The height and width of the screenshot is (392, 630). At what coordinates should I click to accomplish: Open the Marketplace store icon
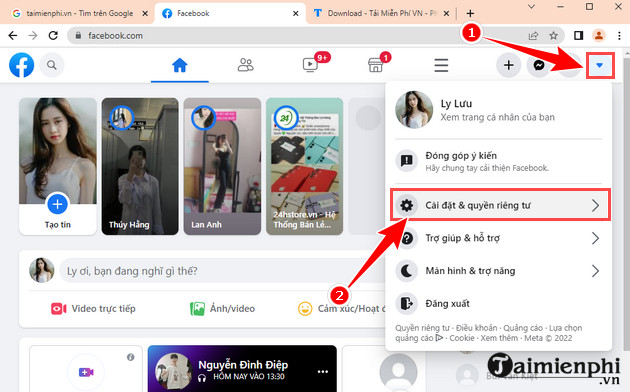(375, 65)
